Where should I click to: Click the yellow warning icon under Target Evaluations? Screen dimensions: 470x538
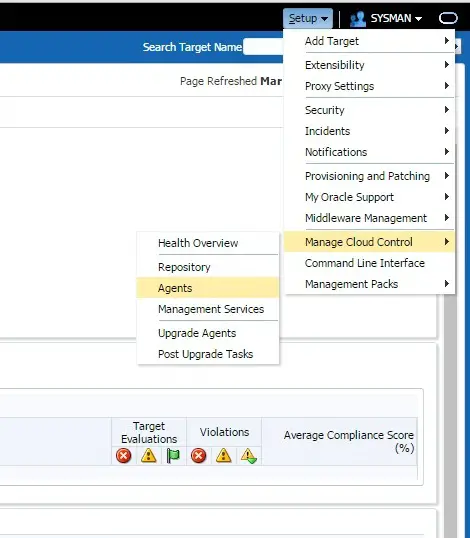[x=149, y=456]
